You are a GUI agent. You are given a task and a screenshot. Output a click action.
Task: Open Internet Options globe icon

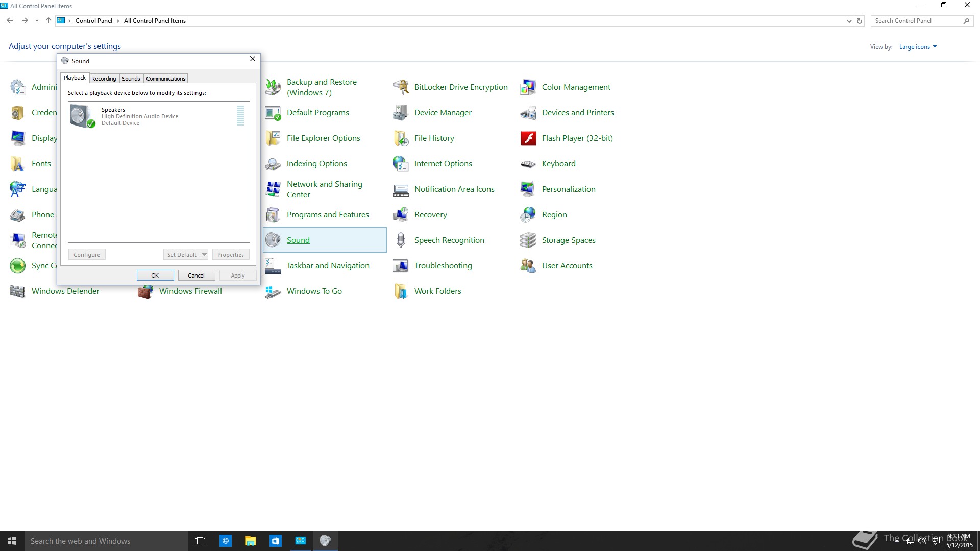click(x=401, y=164)
